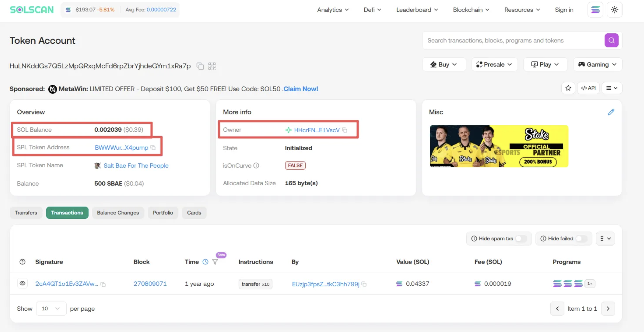
Task: Toggle light/dark theme sun icon
Action: coord(615,10)
